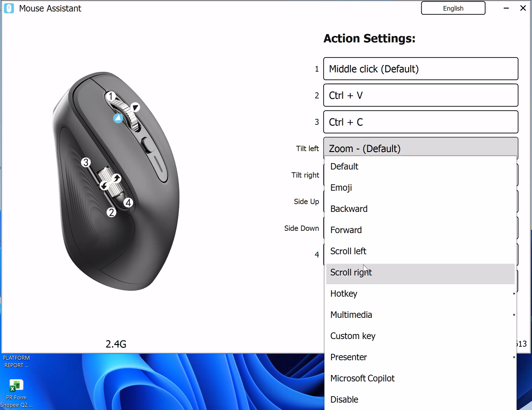Select Emoji in the dropdown list
532x410 pixels.
point(420,187)
